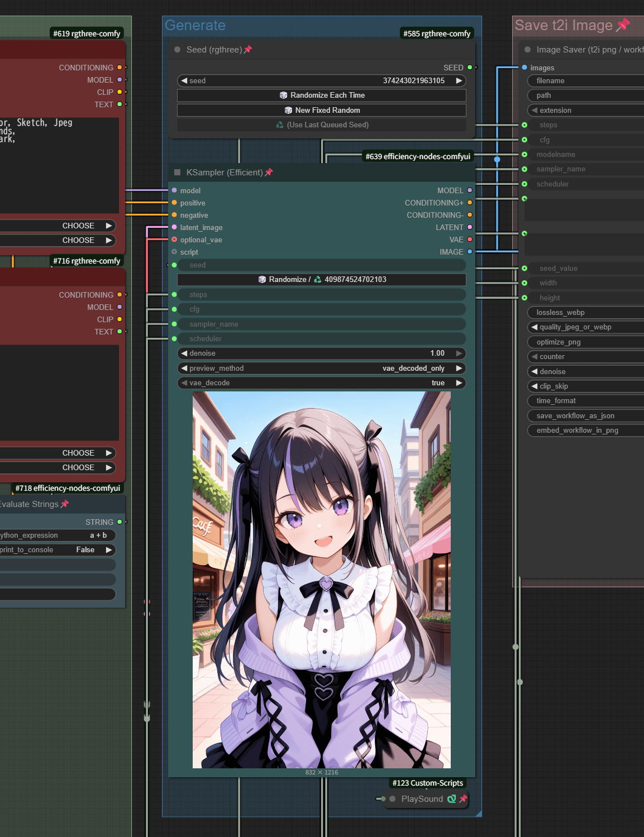Click CONDITIONING+ output port on KSampler
This screenshot has width=644, height=837.
470,203
